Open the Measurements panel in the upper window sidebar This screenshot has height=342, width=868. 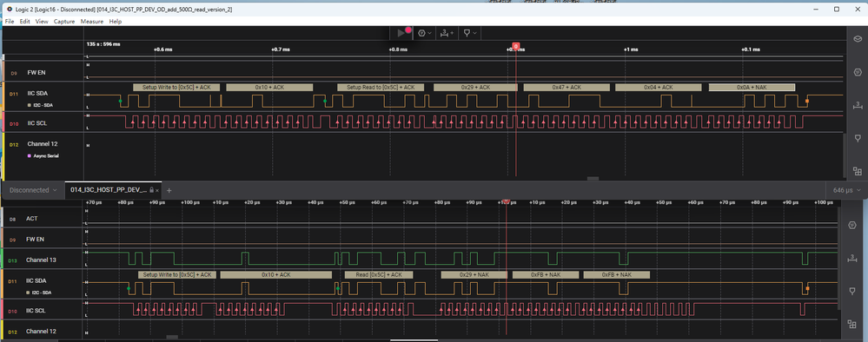[x=858, y=104]
